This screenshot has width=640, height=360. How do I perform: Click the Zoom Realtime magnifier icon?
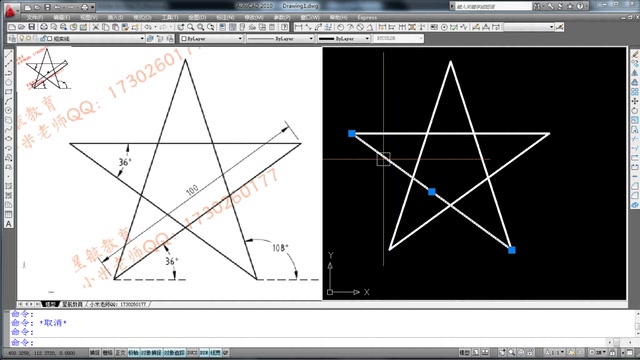click(191, 27)
